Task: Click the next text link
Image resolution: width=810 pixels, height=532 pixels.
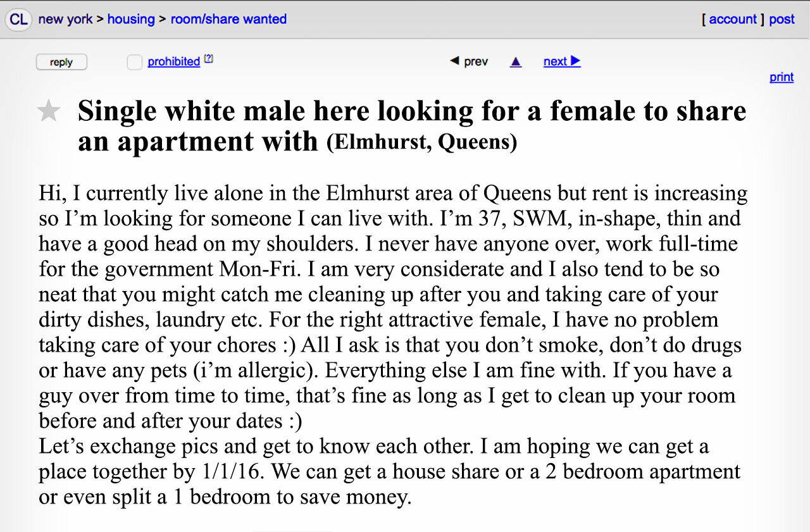Action: (x=554, y=61)
